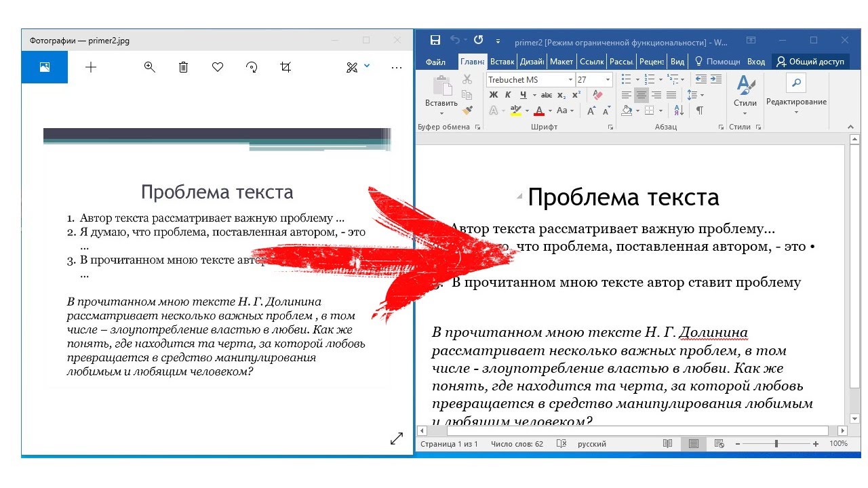
Task: Rotate the image in Photos
Action: pyautogui.click(x=251, y=66)
